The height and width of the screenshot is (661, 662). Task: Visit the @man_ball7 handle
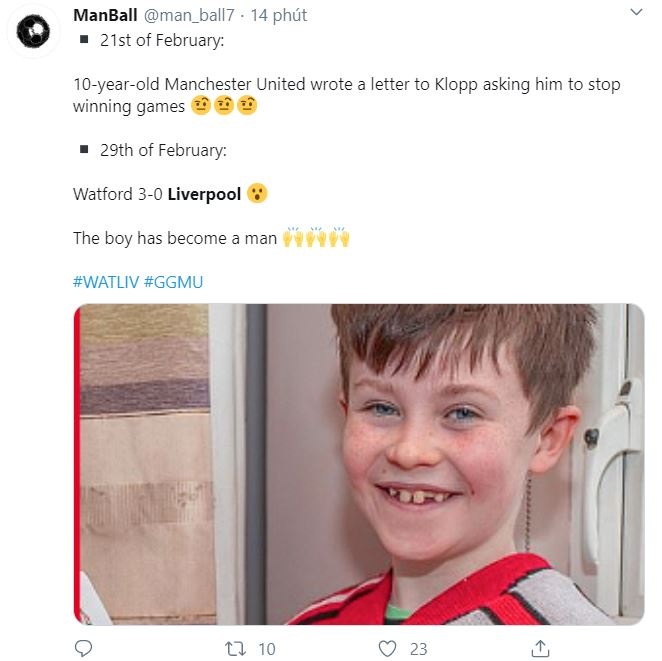189,15
